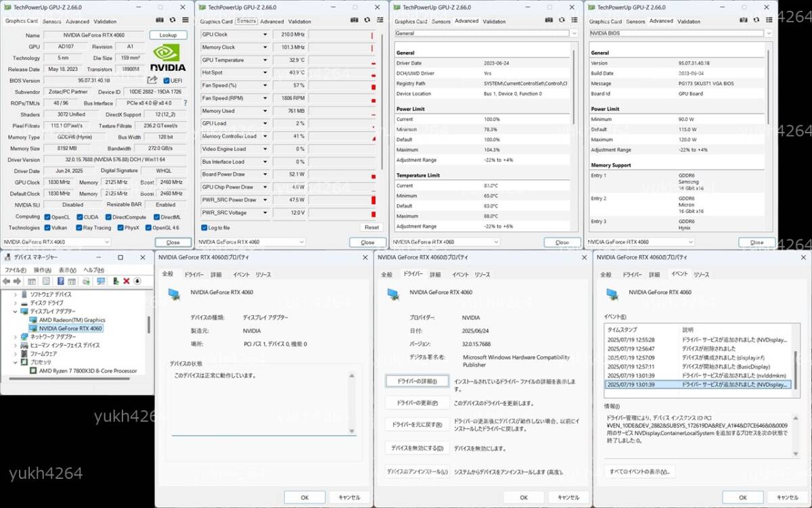Click the red X uninstall icon in Device Manager
This screenshot has height=508, width=812.
(x=127, y=281)
